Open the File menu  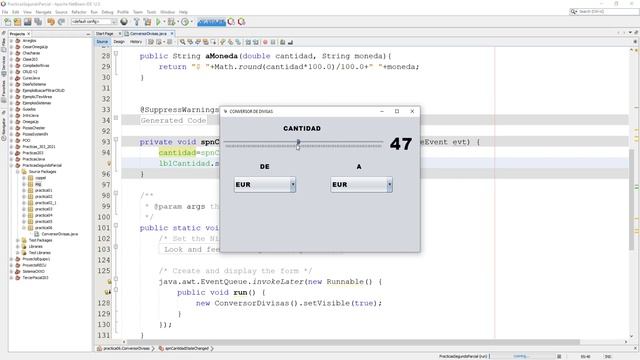point(5,12)
